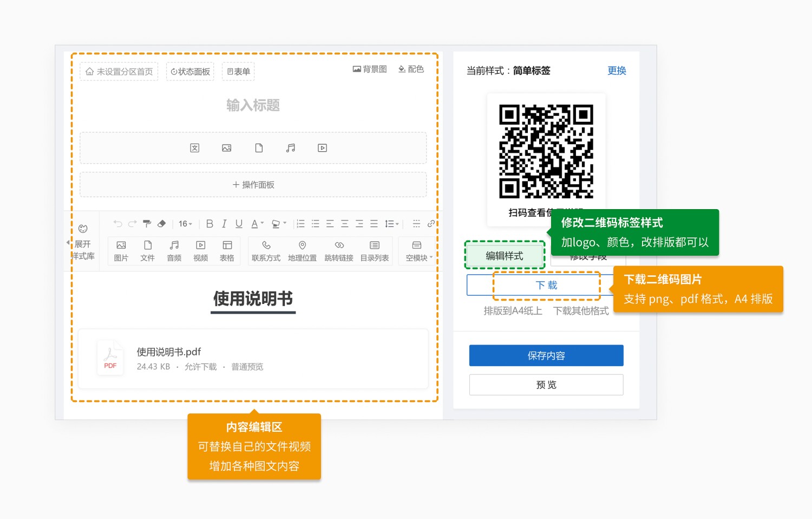Image resolution: width=812 pixels, height=519 pixels.
Task: Add text block from quick-add panel
Action: (x=195, y=148)
